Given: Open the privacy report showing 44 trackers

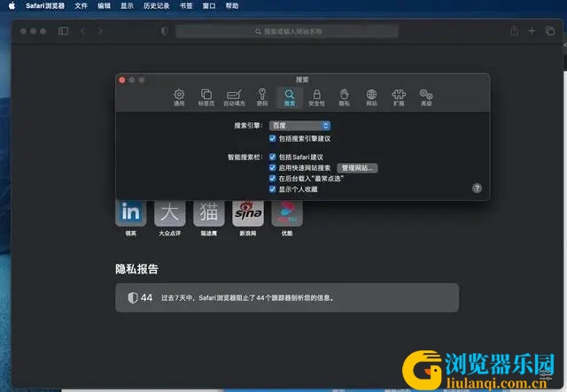Looking at the screenshot, I should (287, 297).
